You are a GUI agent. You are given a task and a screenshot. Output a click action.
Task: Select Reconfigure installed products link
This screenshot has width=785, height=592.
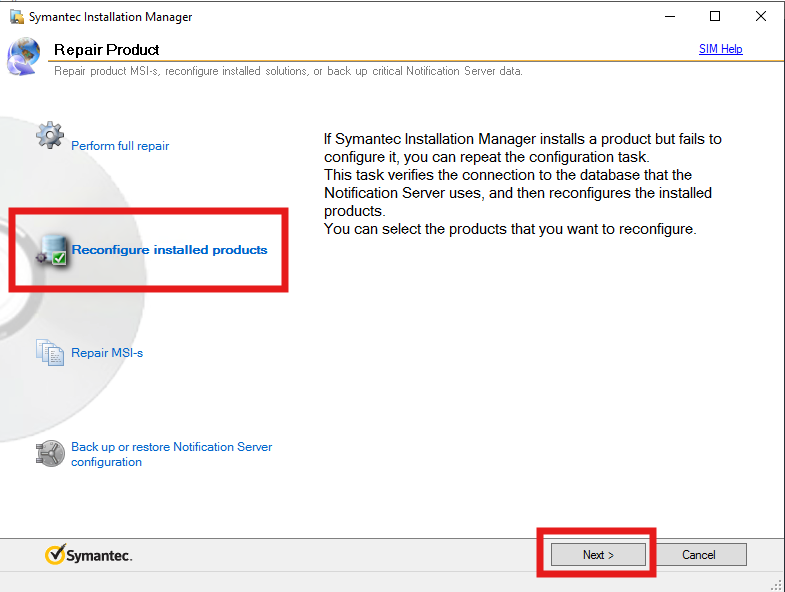tap(169, 250)
